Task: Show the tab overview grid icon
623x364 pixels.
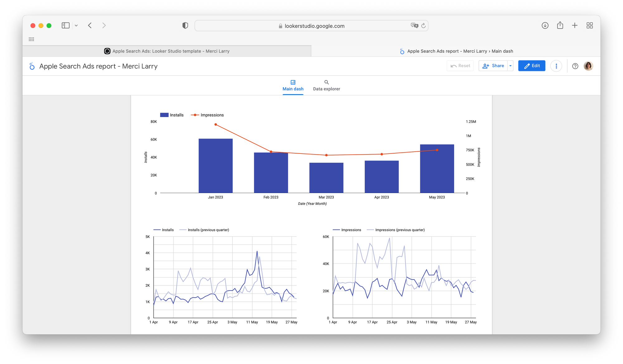Action: point(589,26)
